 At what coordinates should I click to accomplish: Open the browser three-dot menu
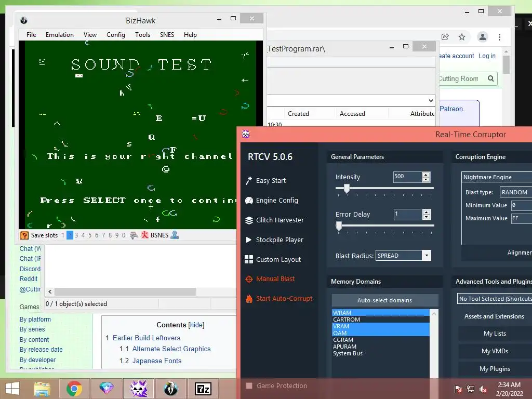499,37
